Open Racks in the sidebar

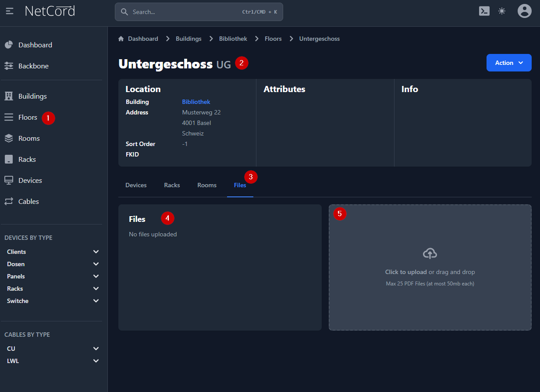click(27, 160)
